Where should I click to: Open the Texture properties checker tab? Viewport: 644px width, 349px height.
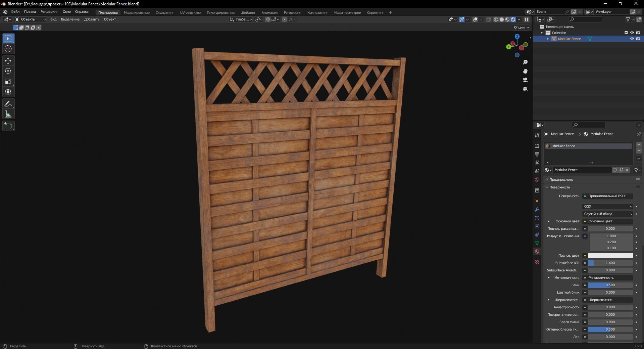pyautogui.click(x=537, y=262)
